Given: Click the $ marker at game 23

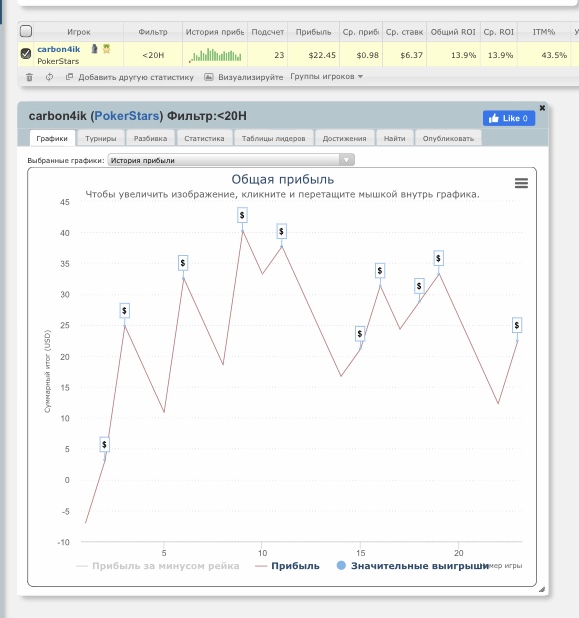Looking at the screenshot, I should (x=517, y=325).
